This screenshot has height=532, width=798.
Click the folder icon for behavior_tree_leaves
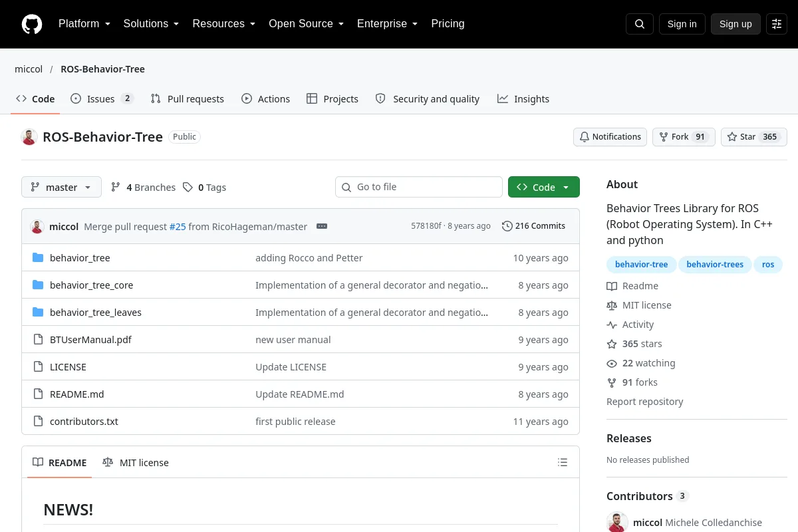tap(38, 313)
